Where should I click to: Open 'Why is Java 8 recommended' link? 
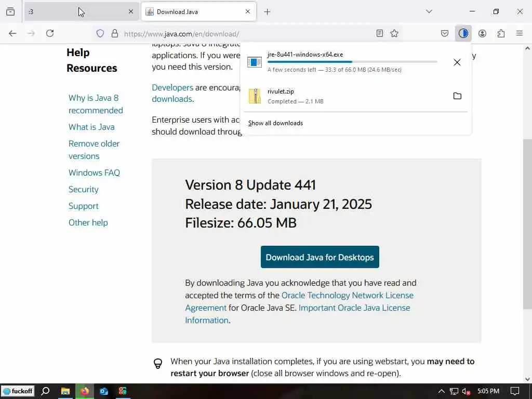(x=96, y=104)
